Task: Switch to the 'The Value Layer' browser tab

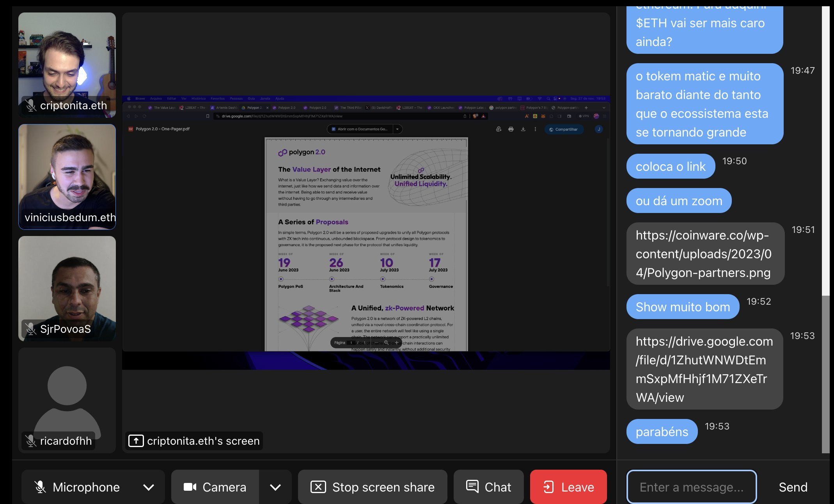Action: coord(161,108)
